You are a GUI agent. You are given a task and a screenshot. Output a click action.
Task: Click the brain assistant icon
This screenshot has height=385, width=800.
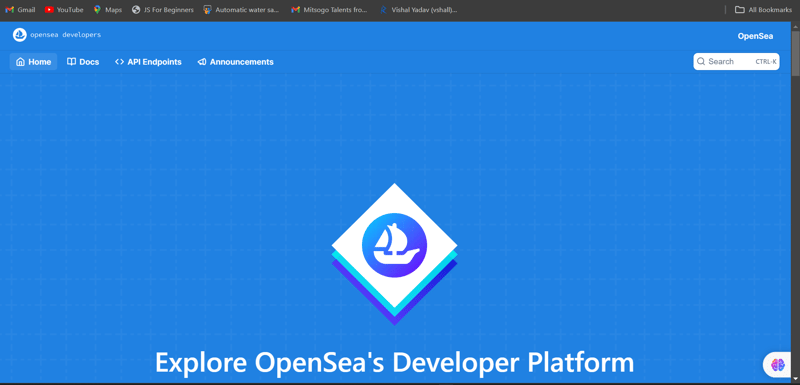pyautogui.click(x=777, y=364)
